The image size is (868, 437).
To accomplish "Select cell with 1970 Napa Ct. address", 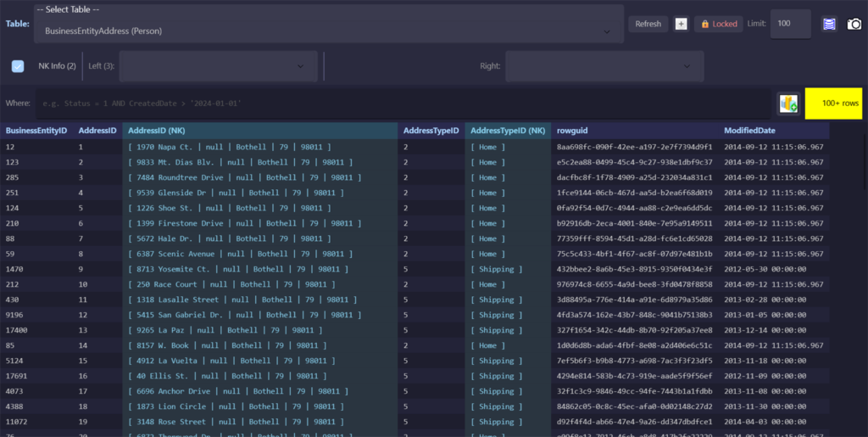I will tap(259, 147).
